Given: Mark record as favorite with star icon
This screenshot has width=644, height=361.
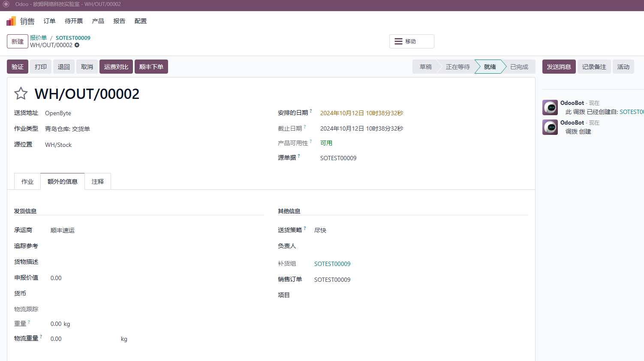Looking at the screenshot, I should click(21, 93).
